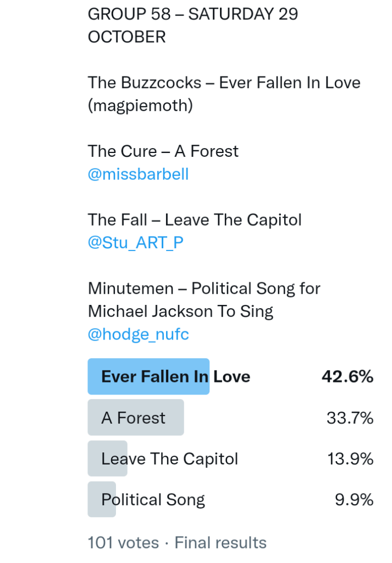Open the @hodge_nufc profile mention
Screen dimensions: 392x563
pos(138,334)
